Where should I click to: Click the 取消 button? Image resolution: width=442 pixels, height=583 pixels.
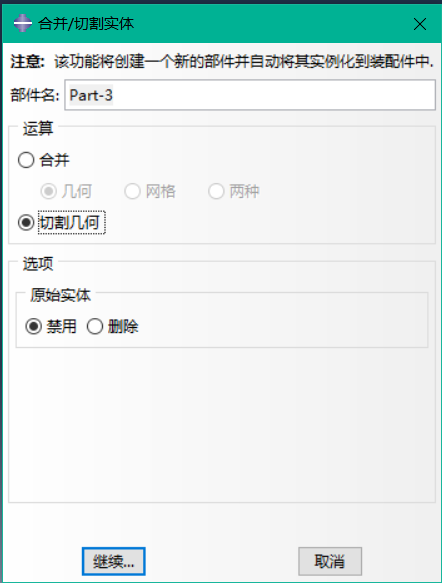click(x=330, y=561)
